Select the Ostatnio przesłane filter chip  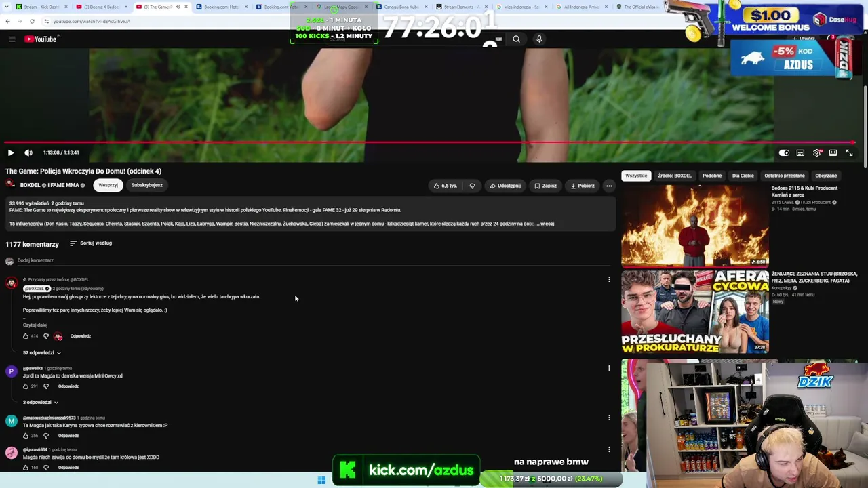(785, 176)
